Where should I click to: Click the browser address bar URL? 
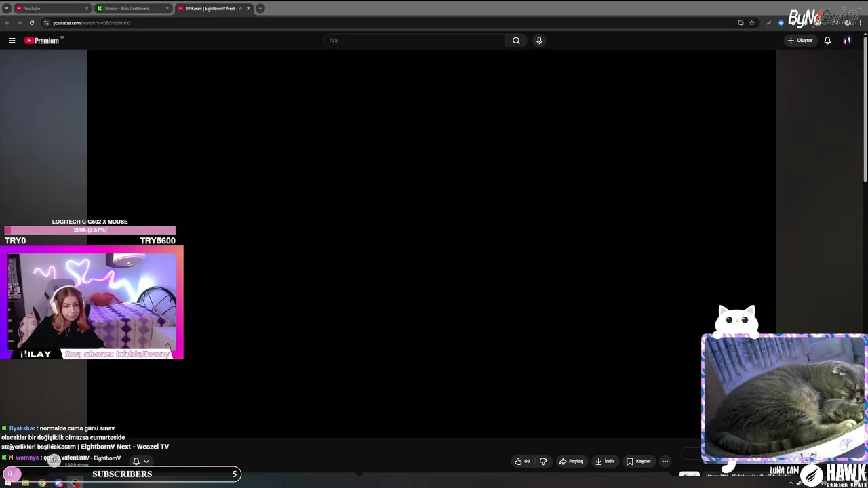(x=92, y=23)
